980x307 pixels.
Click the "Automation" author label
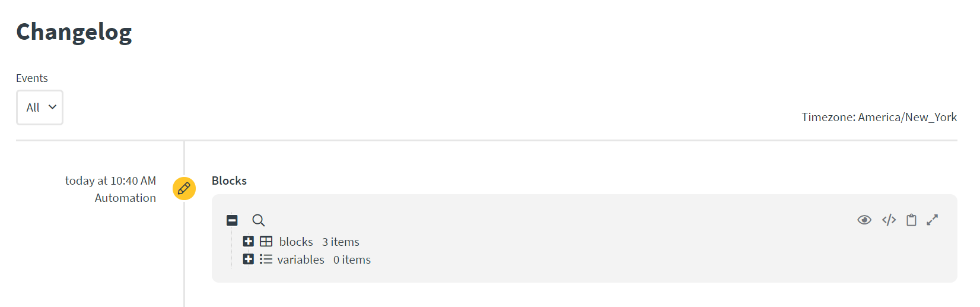125,198
